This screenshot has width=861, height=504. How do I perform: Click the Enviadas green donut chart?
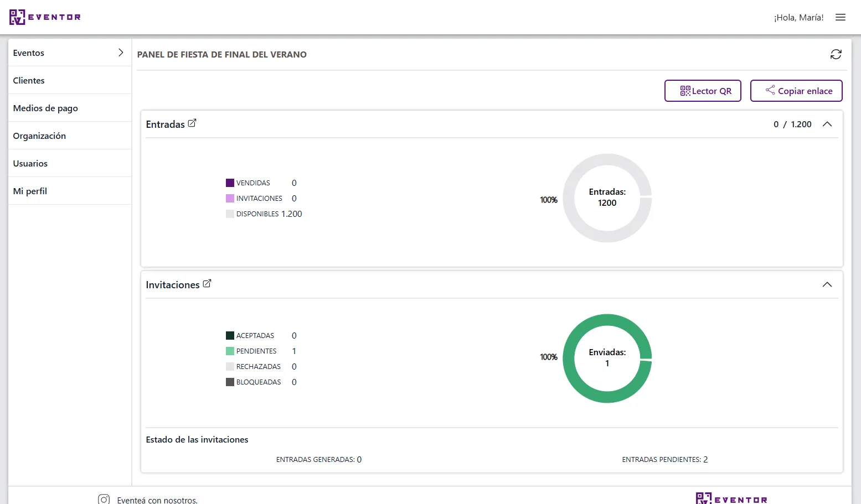point(607,358)
